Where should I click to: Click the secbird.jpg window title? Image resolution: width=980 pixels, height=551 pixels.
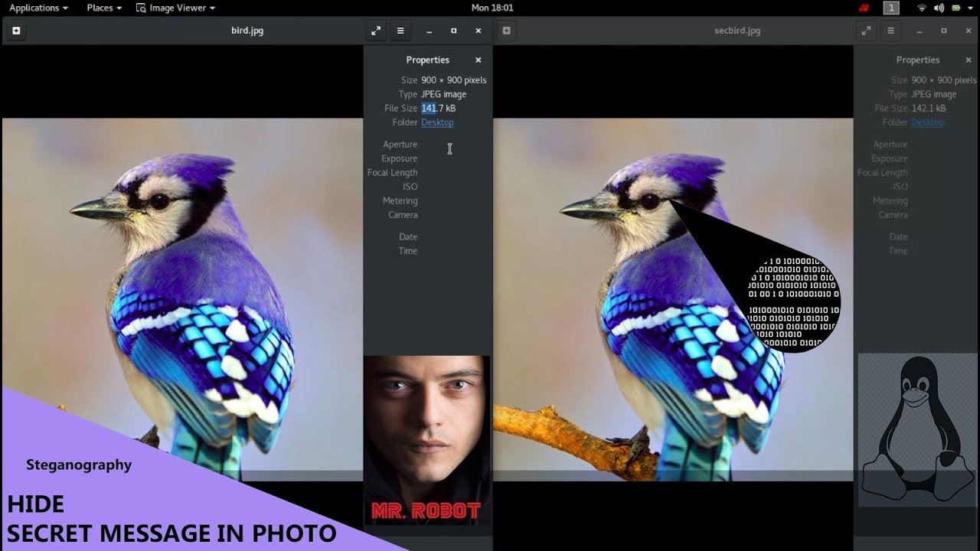[737, 31]
